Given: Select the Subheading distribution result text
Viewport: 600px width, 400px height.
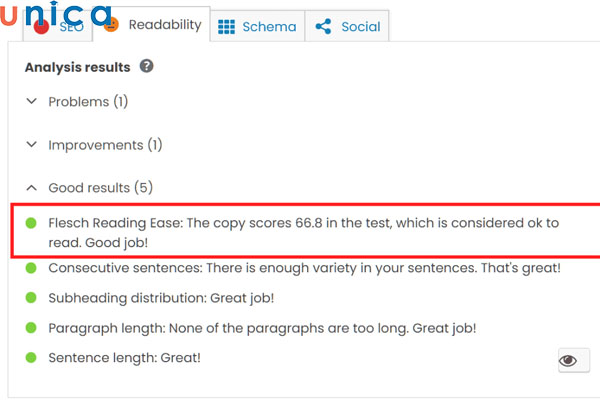Looking at the screenshot, I should pos(161,298).
